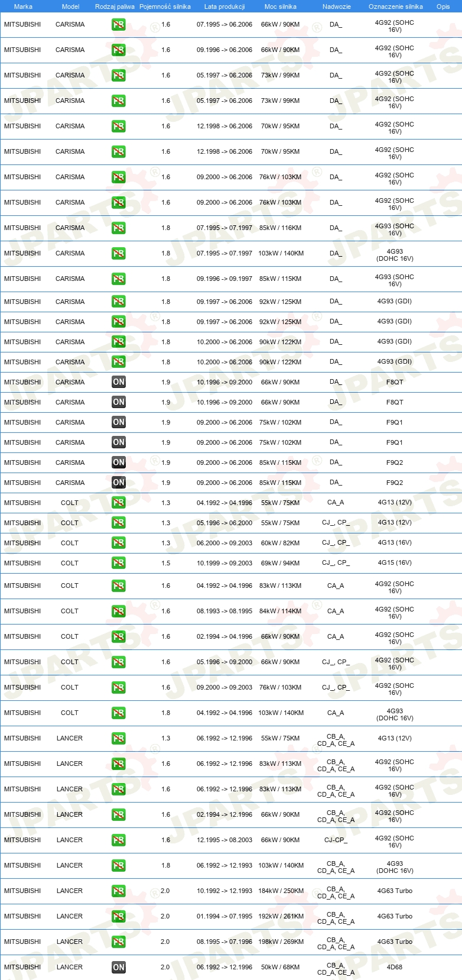The image size is (462, 980).
Task: Click the Oznaczenie silnika column header
Action: (396, 7)
